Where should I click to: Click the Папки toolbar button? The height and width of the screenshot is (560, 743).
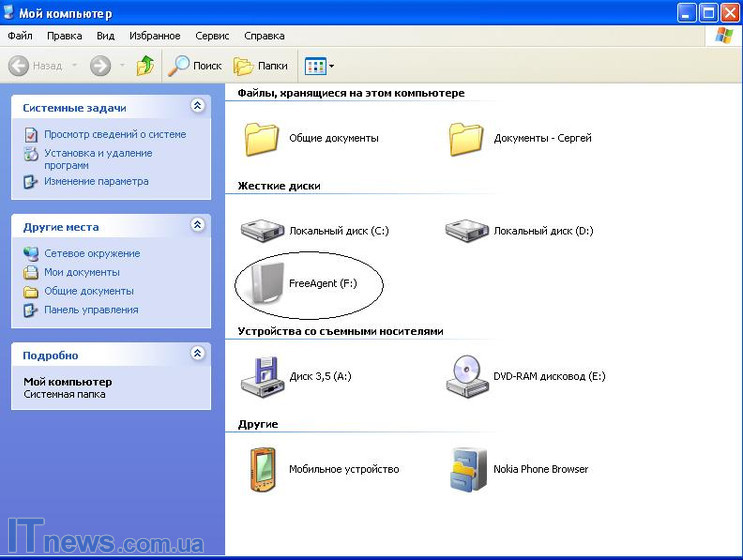coord(261,66)
